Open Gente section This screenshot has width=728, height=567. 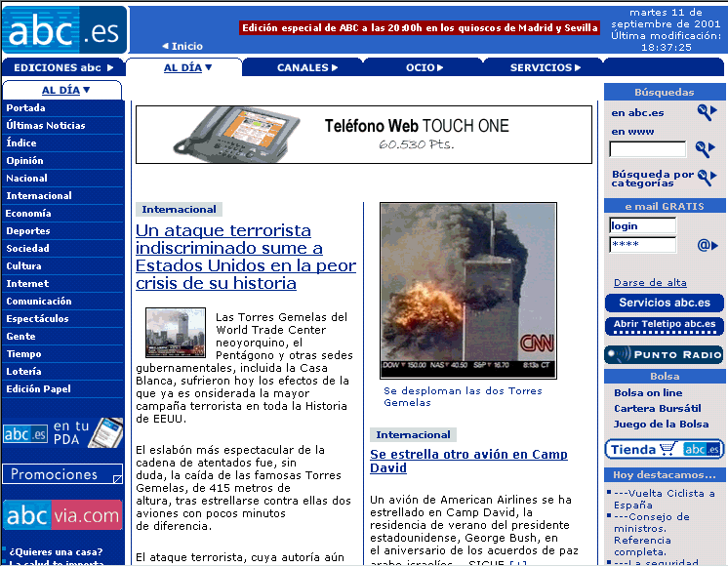(20, 337)
